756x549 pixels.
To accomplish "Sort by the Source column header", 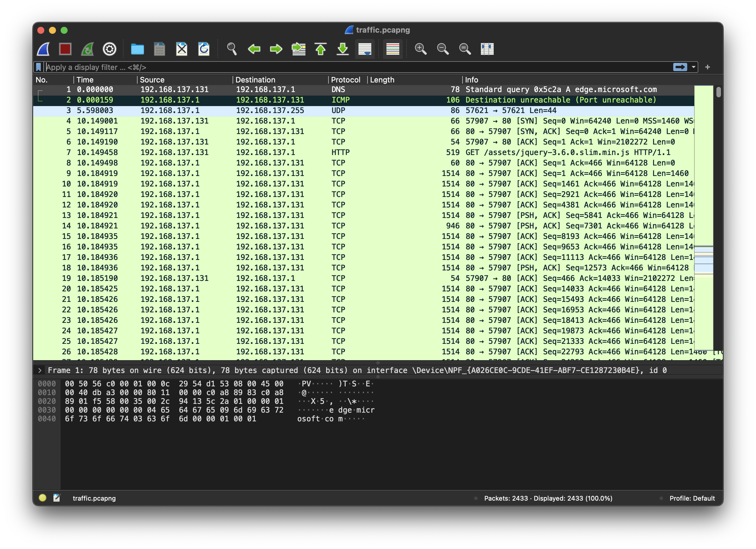I will click(x=152, y=80).
